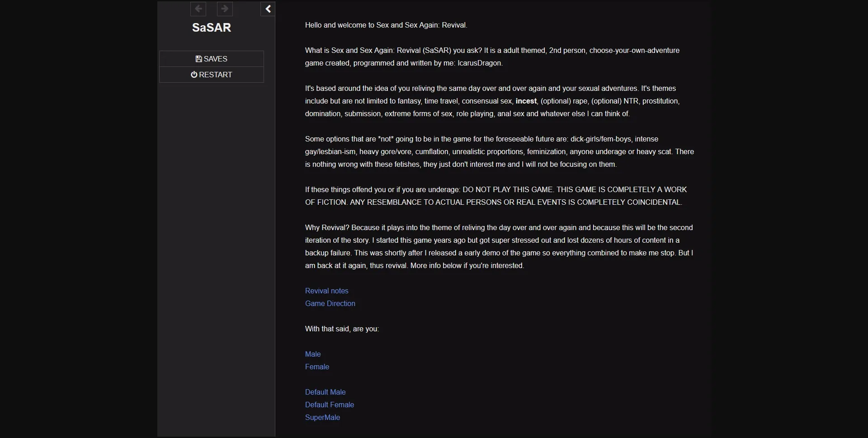Viewport: 868px width, 438px height.
Task: Choose Female as your character
Action: point(317,367)
